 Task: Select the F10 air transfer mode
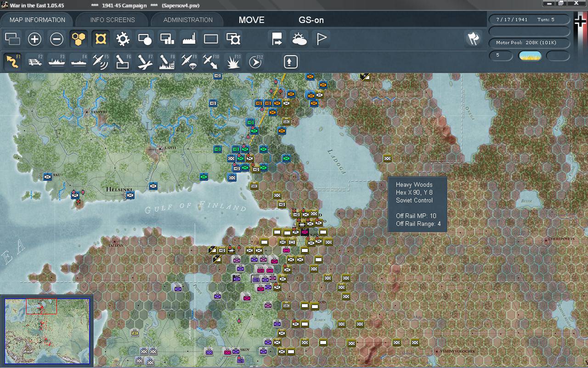[x=211, y=61]
